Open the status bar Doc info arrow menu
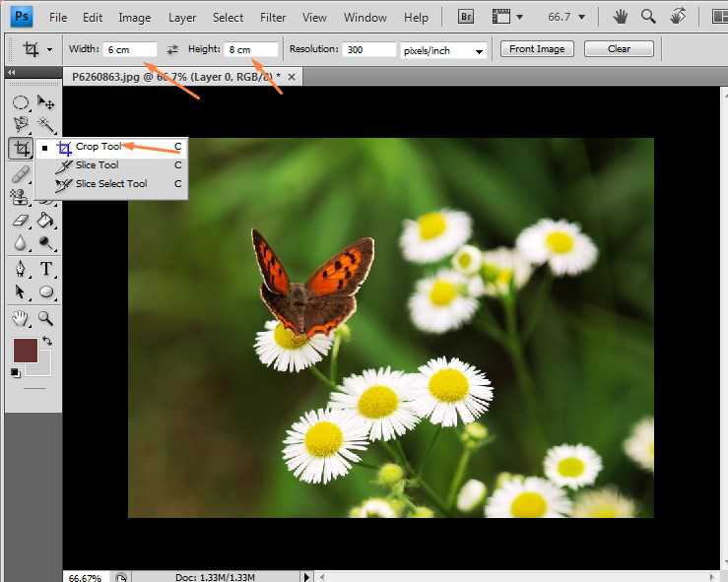 [306, 577]
